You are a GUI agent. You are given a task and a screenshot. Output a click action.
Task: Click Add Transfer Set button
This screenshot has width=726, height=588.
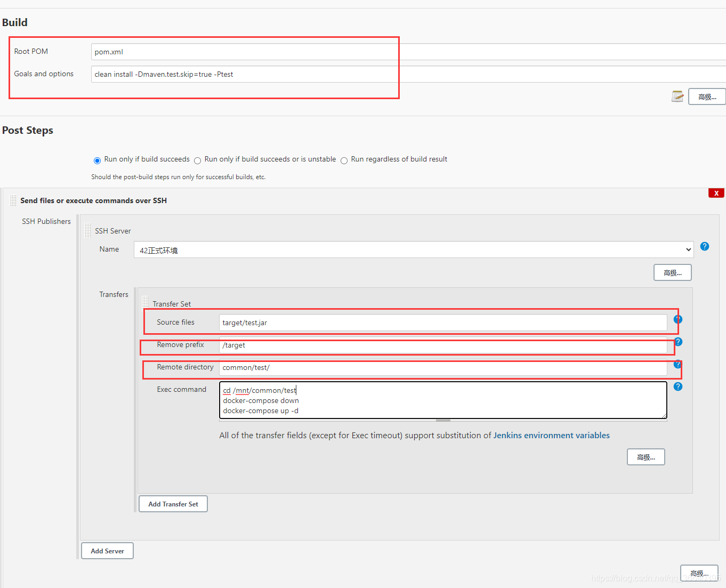[x=173, y=504]
